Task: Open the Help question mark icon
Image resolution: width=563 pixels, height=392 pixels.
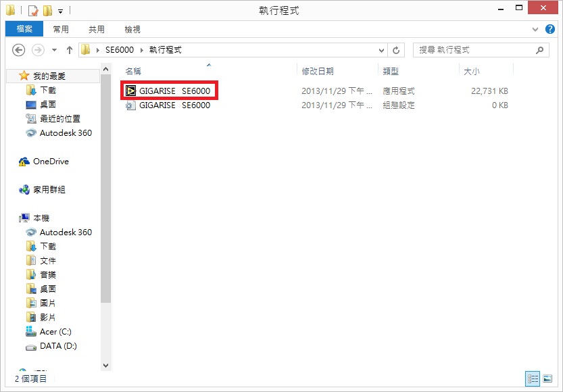Action: click(549, 29)
